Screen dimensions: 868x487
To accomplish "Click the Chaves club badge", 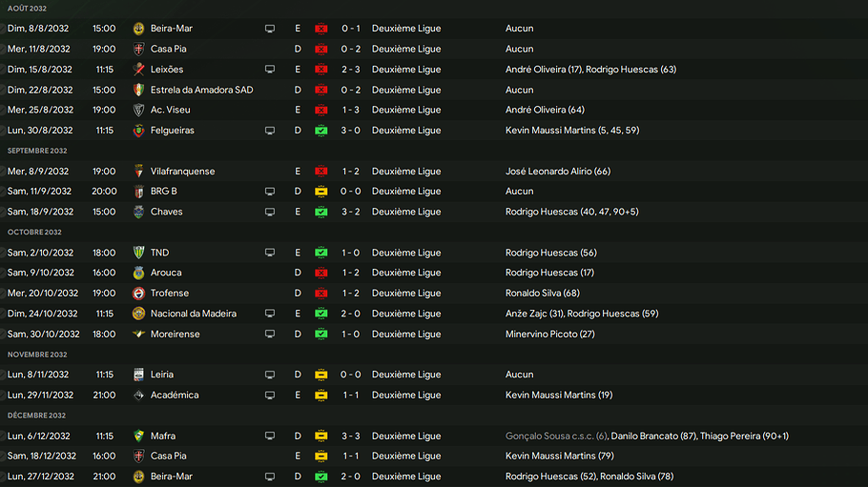I will 138,212.
